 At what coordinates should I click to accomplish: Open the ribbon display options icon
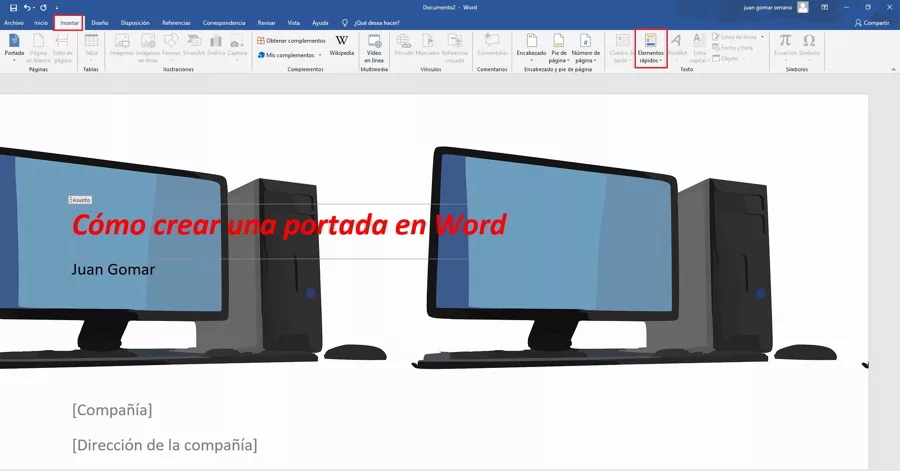tap(825, 7)
